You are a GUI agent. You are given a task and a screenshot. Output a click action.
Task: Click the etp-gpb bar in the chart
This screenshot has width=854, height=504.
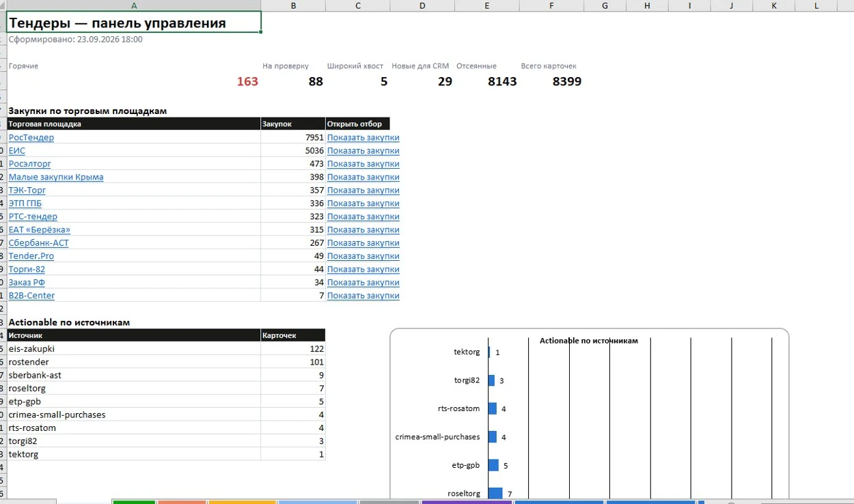(493, 465)
